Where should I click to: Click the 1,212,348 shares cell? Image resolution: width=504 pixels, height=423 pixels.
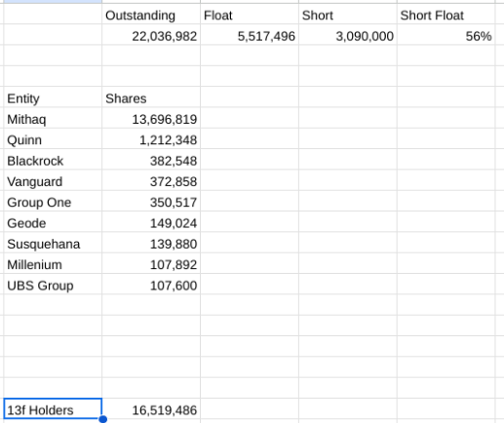[x=151, y=139]
